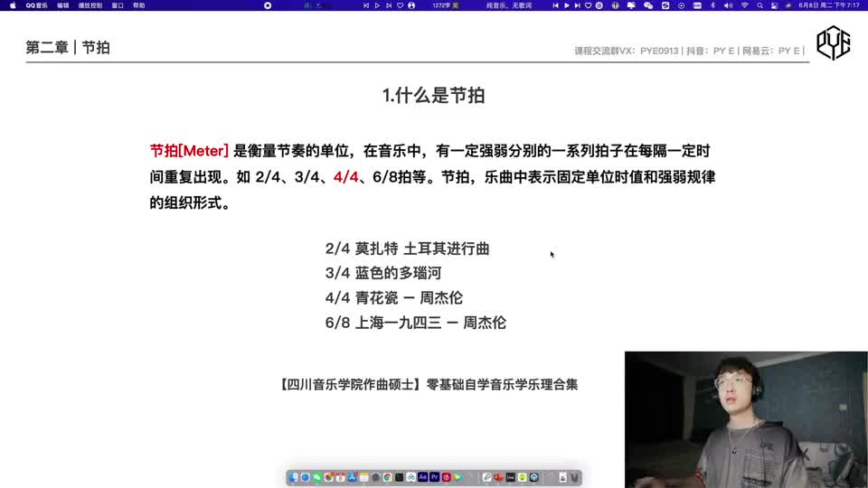The image size is (868, 488).
Task: Open the QQ音乐 application menu
Action: tap(36, 5)
